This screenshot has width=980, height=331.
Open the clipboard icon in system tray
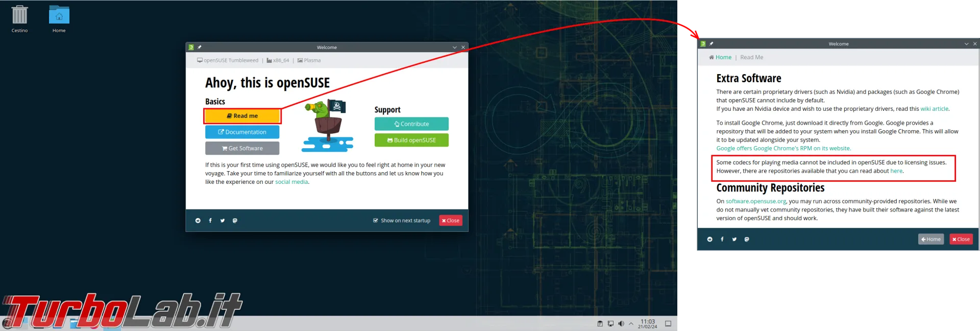[600, 323]
